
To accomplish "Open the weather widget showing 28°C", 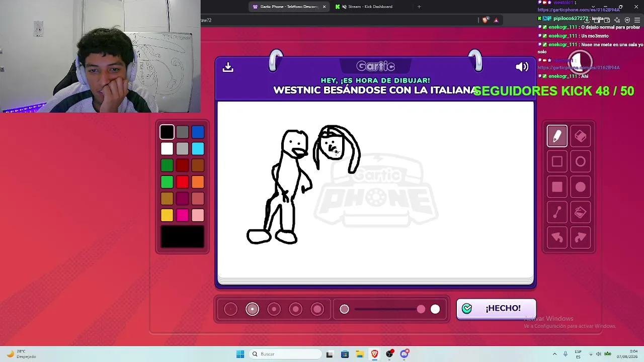I will [x=21, y=354].
